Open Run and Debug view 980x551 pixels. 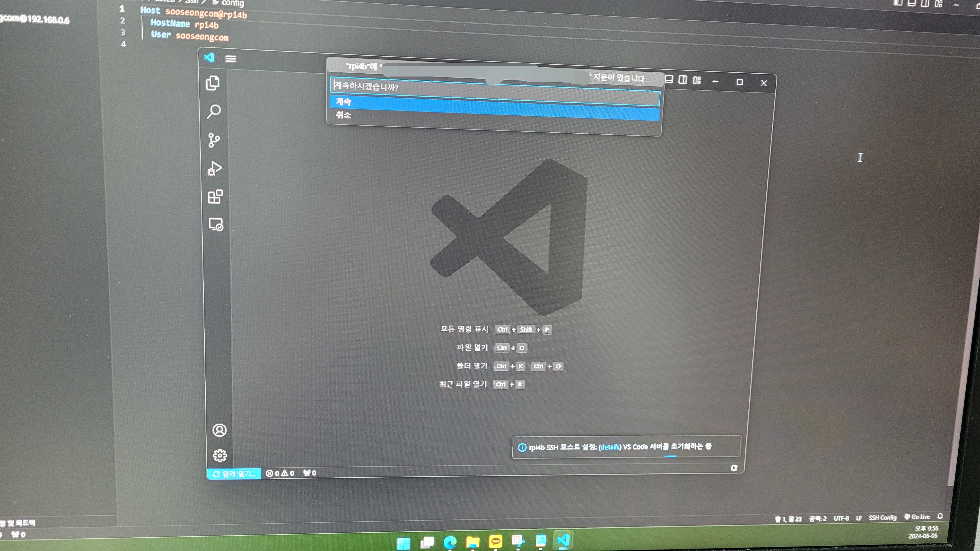215,168
